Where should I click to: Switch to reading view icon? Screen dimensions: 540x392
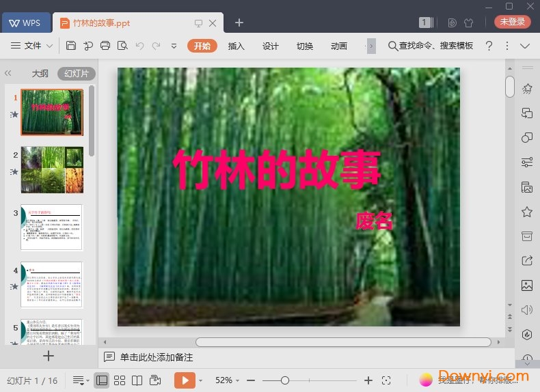click(x=137, y=380)
